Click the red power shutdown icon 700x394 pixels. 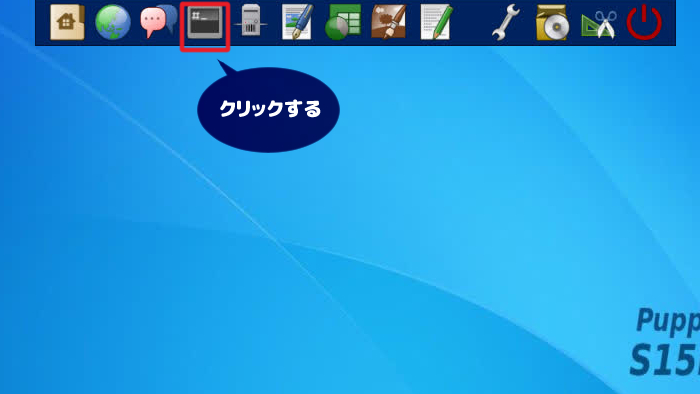(644, 22)
